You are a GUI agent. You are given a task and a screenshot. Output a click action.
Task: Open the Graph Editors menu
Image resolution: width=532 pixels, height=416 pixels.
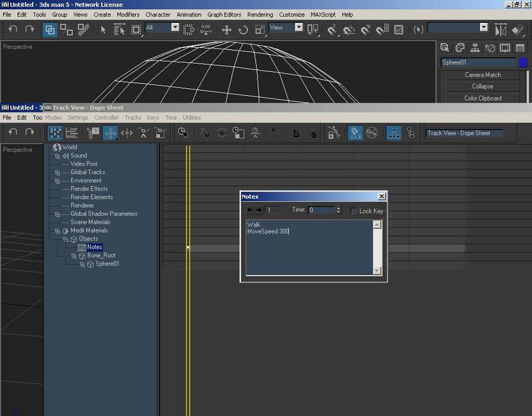pyautogui.click(x=224, y=15)
